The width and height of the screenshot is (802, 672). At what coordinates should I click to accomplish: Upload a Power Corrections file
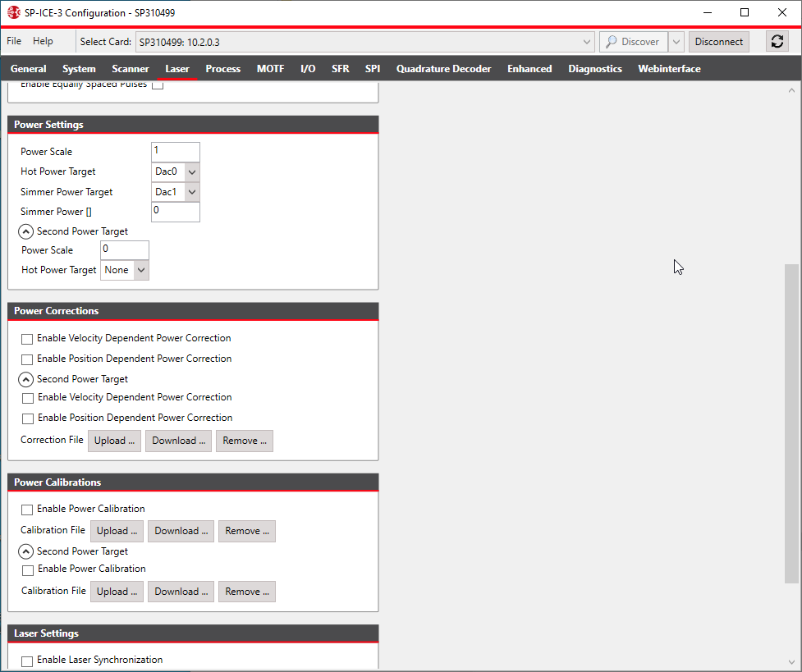pos(114,441)
